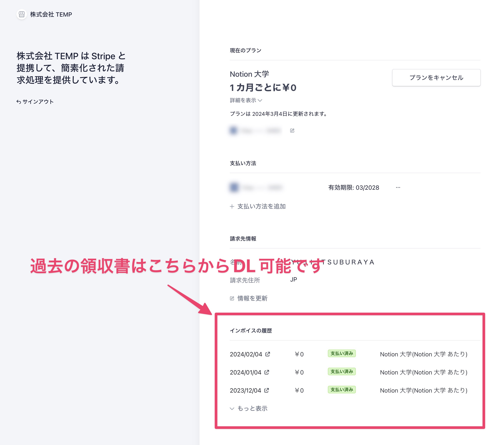
Task: Click the external link icon next to 2024/01/04
Action: click(267, 372)
